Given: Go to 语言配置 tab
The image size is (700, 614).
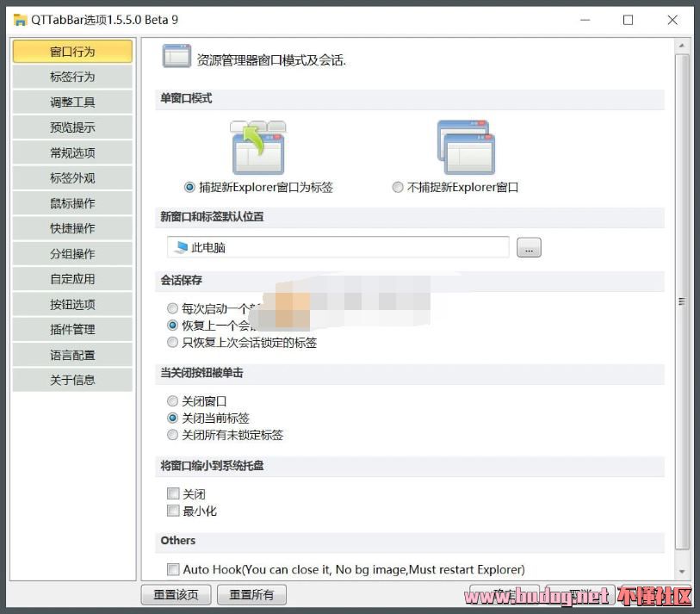Looking at the screenshot, I should (72, 355).
